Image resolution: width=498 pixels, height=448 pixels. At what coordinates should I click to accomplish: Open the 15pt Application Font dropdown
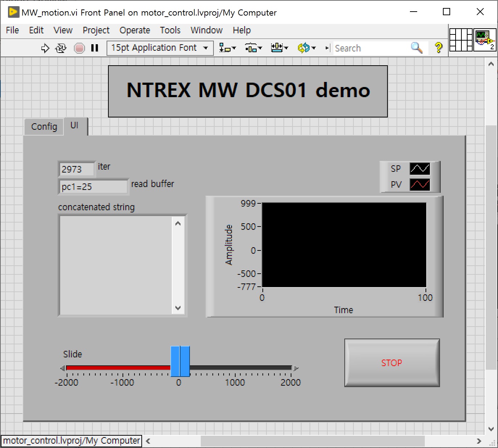pos(160,48)
